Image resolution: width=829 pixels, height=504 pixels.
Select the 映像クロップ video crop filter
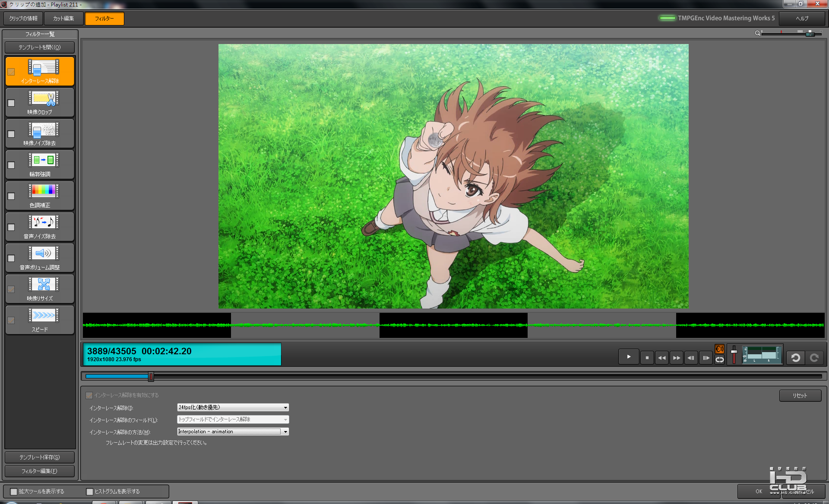[x=40, y=102]
